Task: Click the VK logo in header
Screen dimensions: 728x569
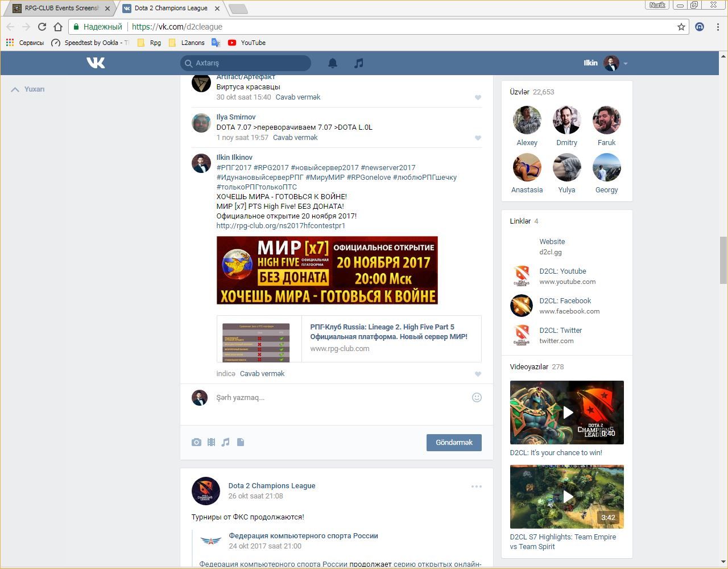Action: coord(96,63)
